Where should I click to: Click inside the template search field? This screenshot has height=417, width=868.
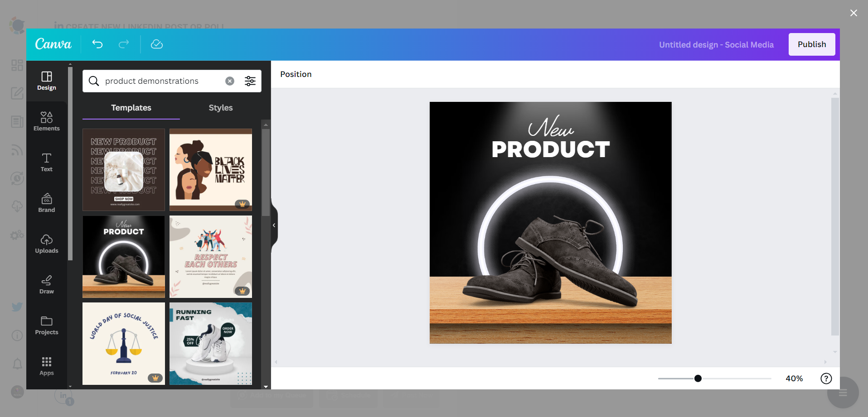[x=159, y=81]
